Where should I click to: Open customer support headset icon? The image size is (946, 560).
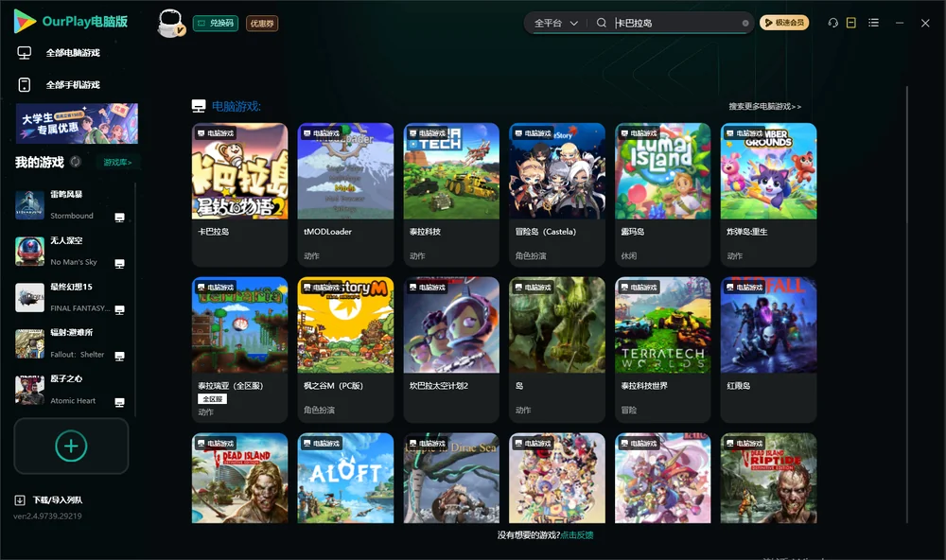(833, 23)
